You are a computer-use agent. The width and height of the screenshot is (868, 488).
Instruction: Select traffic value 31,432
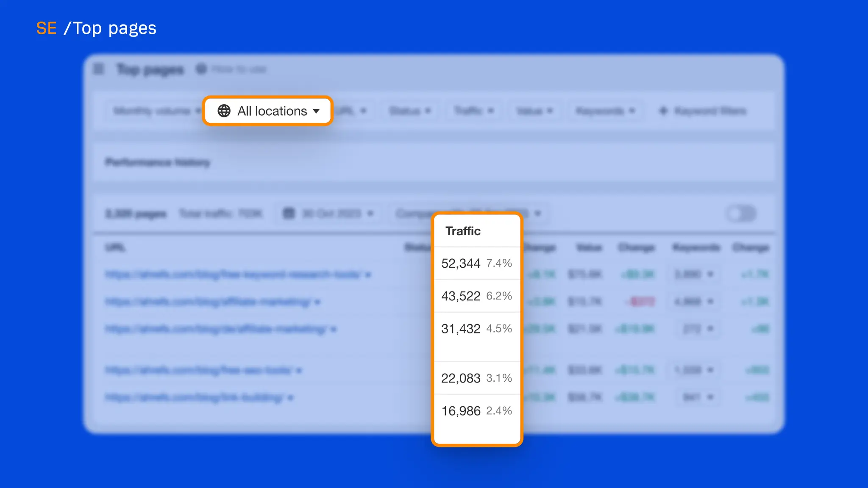(x=461, y=329)
